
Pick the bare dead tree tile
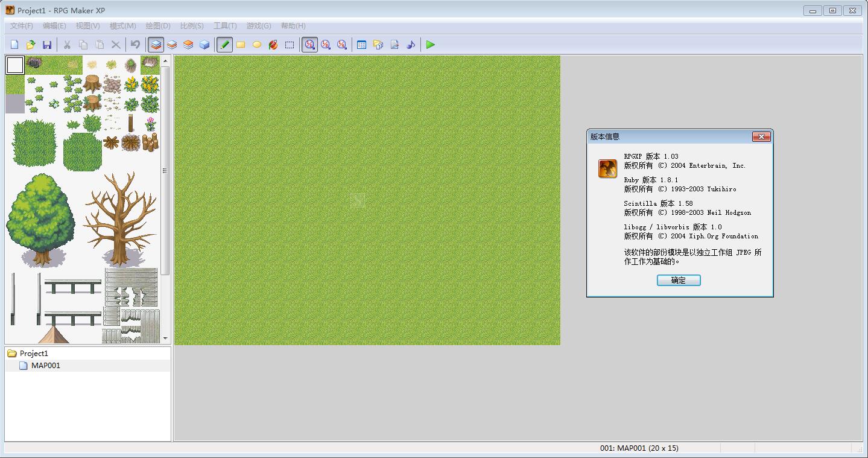(x=120, y=220)
